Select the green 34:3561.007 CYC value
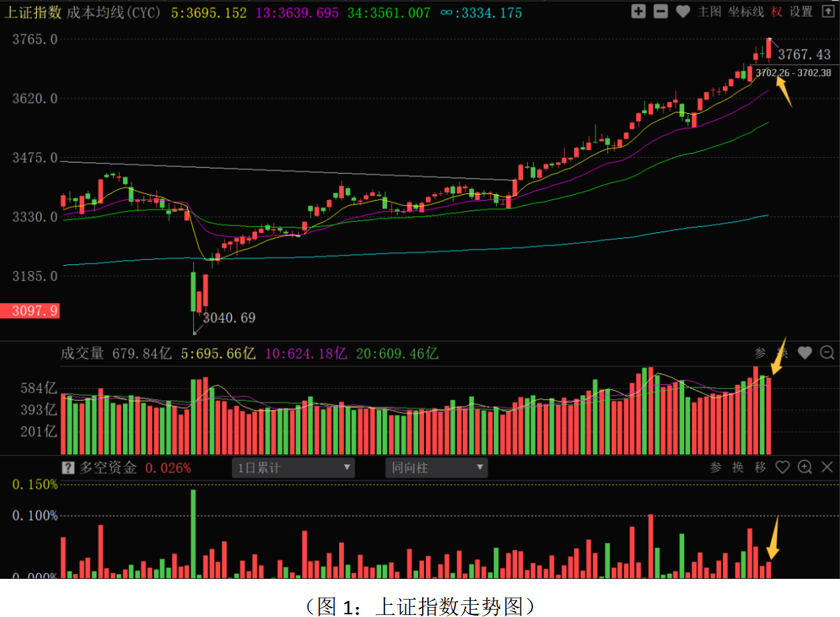840x617 pixels. [x=389, y=13]
